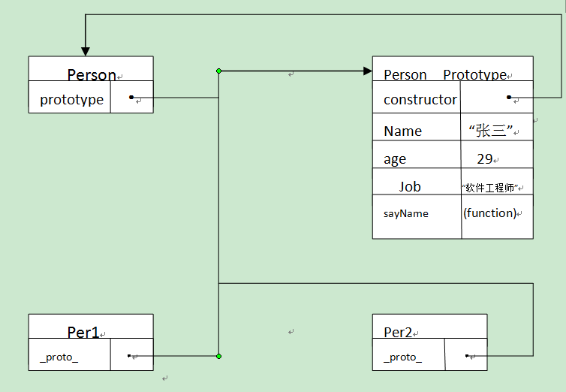
Task: Click the "张三" value cell
Action: point(490,131)
